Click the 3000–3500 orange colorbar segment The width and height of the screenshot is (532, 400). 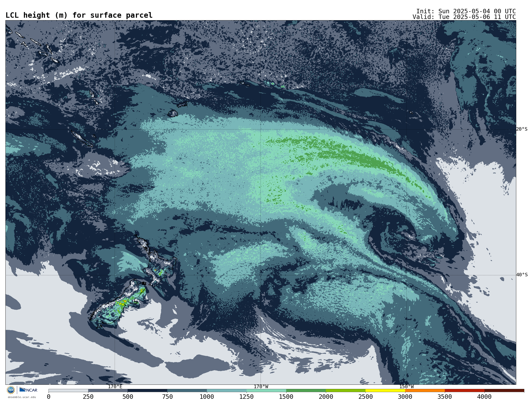425,390
